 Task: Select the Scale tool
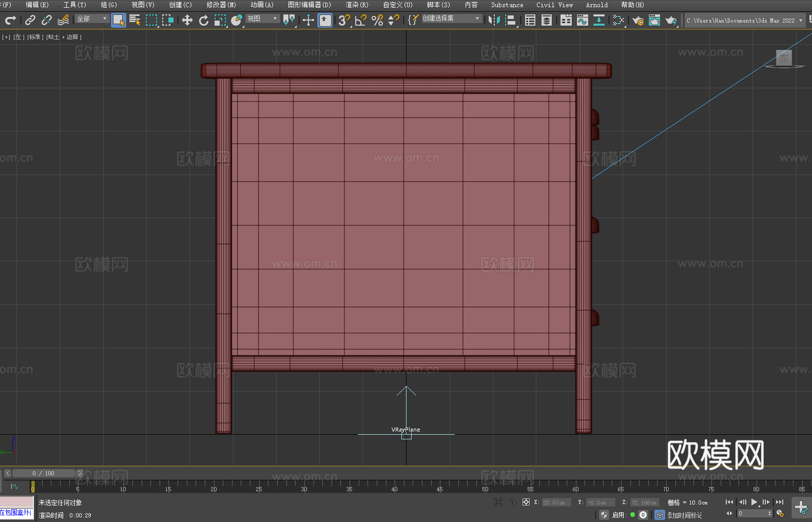pyautogui.click(x=220, y=20)
